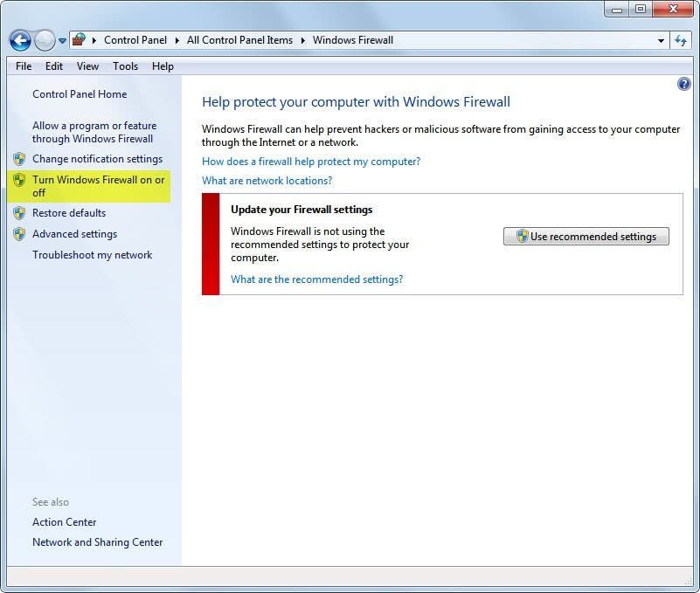700x593 pixels.
Task: Expand the arrow after All Control Panel Items
Action: click(303, 40)
